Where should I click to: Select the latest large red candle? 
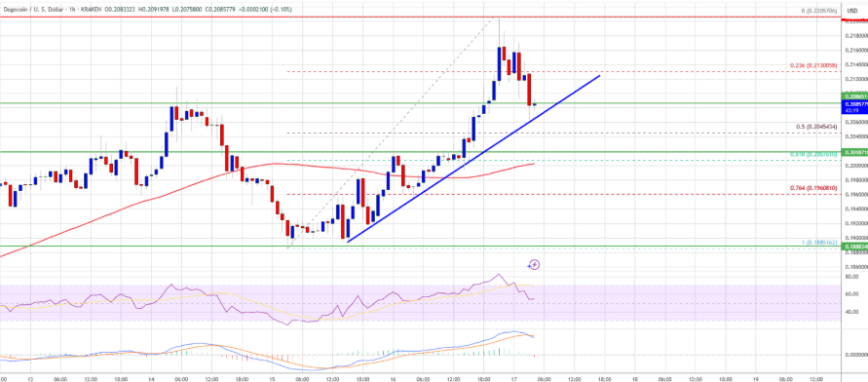pos(529,89)
